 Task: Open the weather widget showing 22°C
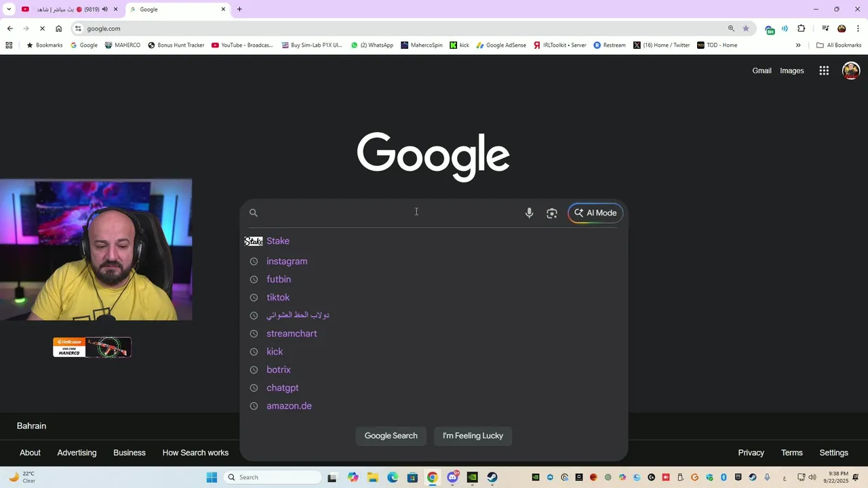coord(22,477)
